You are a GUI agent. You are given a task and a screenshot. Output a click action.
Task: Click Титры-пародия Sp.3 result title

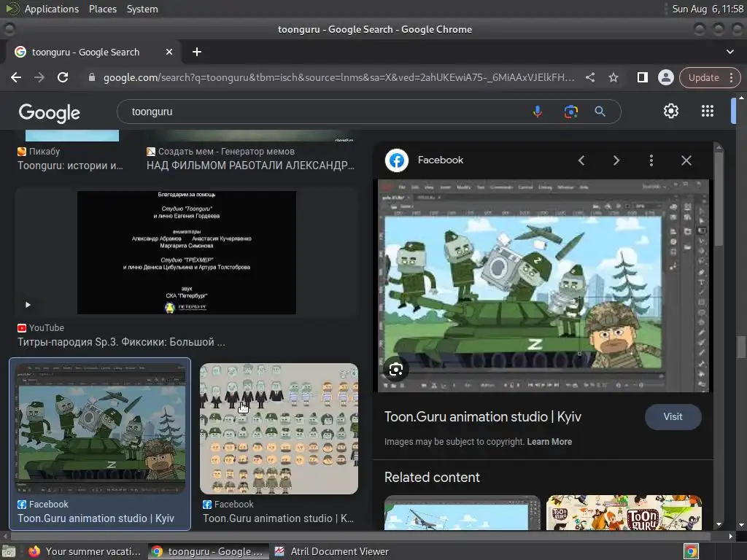pos(122,342)
